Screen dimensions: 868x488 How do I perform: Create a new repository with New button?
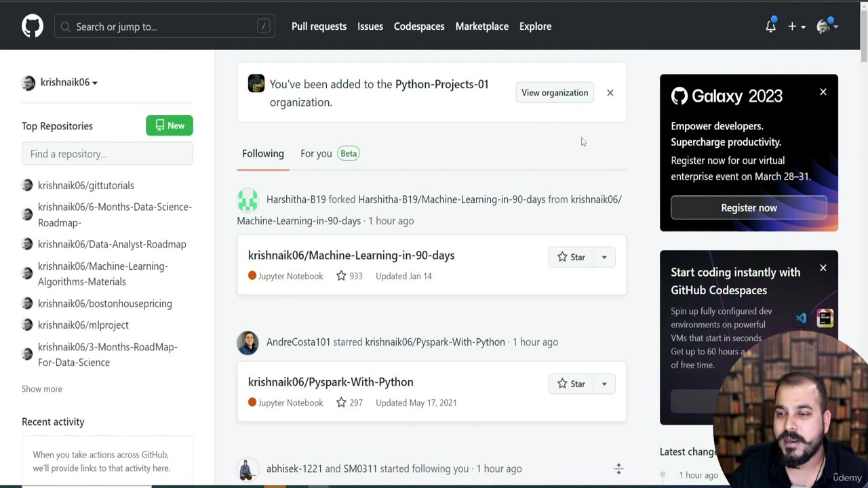pyautogui.click(x=170, y=125)
